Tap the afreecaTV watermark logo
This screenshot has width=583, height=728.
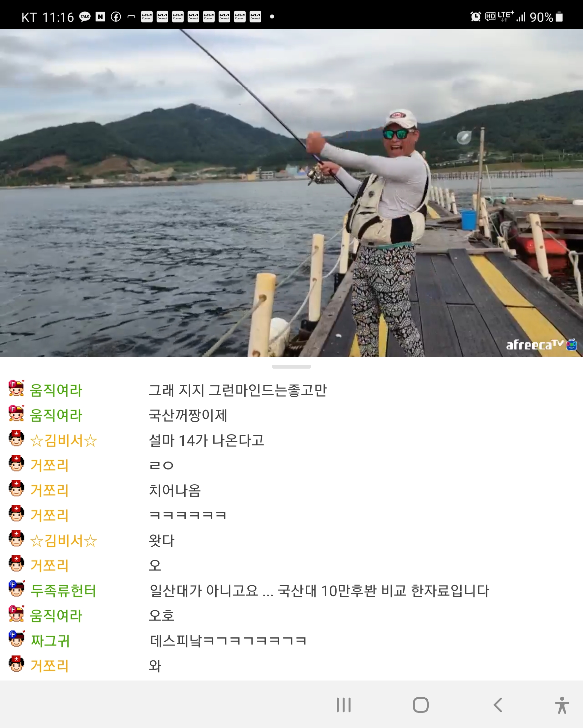[x=541, y=345]
